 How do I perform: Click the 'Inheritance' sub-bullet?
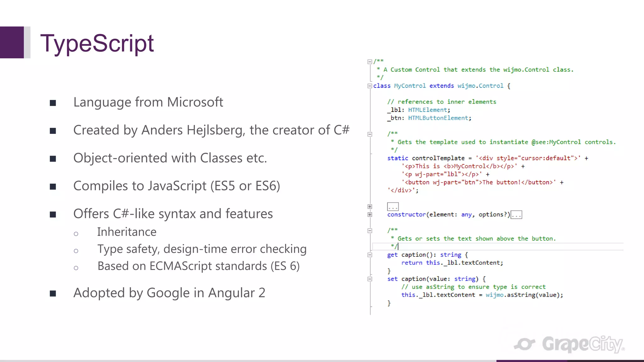[127, 232]
